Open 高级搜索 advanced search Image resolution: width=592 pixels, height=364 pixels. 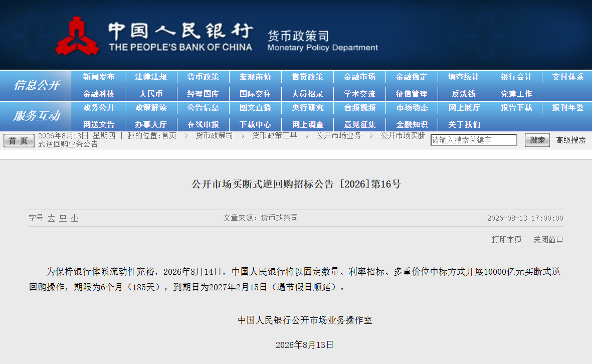(571, 140)
